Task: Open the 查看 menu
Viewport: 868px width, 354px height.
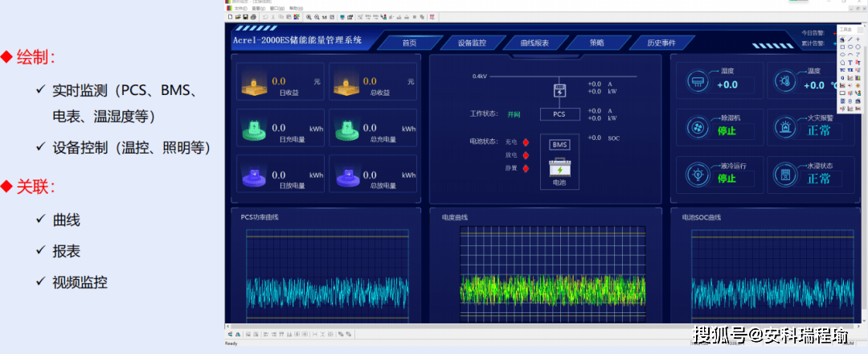Action: (259, 8)
